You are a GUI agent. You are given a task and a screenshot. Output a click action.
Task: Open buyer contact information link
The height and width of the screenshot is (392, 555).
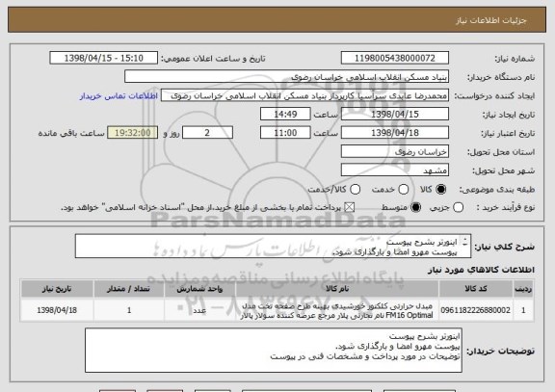(x=119, y=96)
